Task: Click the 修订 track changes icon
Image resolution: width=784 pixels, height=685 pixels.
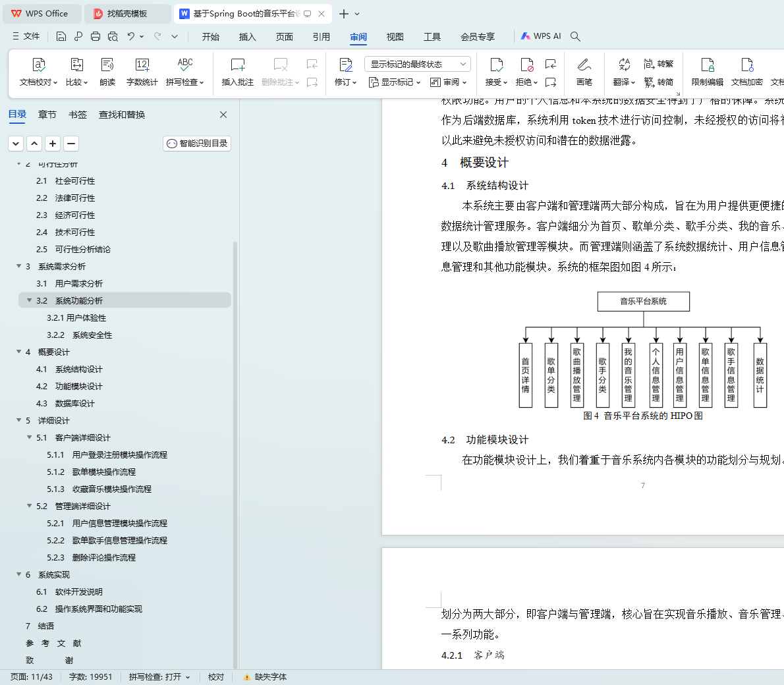Action: click(x=345, y=65)
